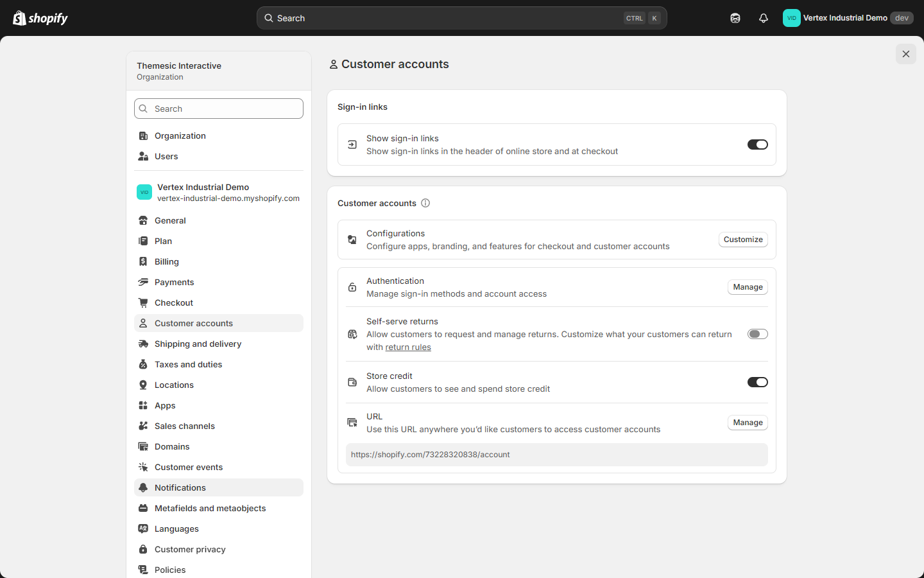Click the Customer events icon

pyautogui.click(x=143, y=467)
